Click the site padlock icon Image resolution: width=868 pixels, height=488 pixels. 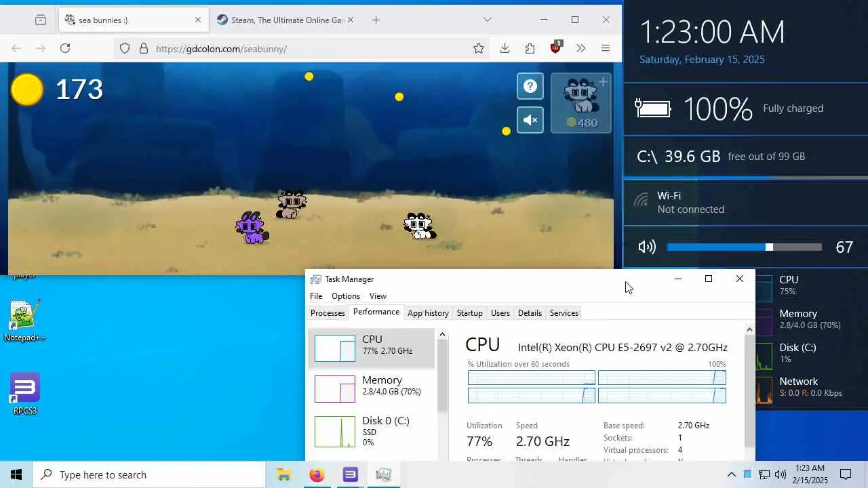tap(143, 48)
